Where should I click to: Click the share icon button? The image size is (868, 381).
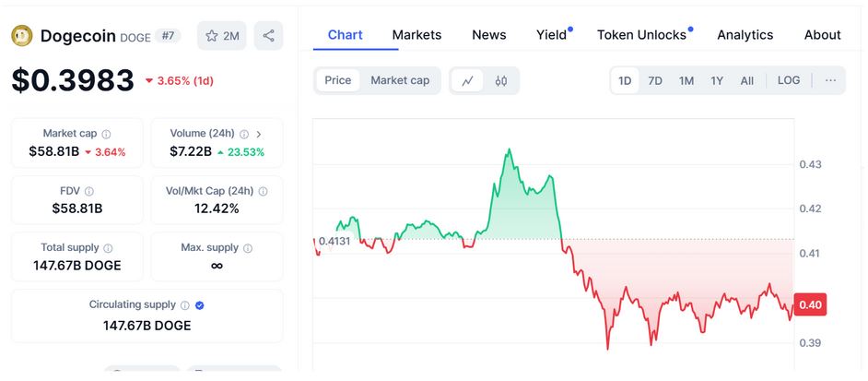click(x=268, y=36)
